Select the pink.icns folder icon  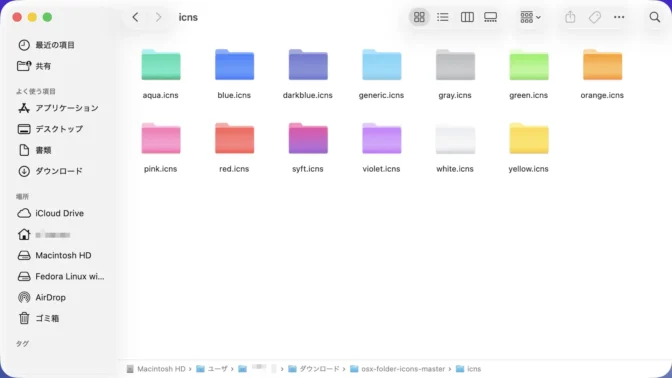tap(161, 138)
